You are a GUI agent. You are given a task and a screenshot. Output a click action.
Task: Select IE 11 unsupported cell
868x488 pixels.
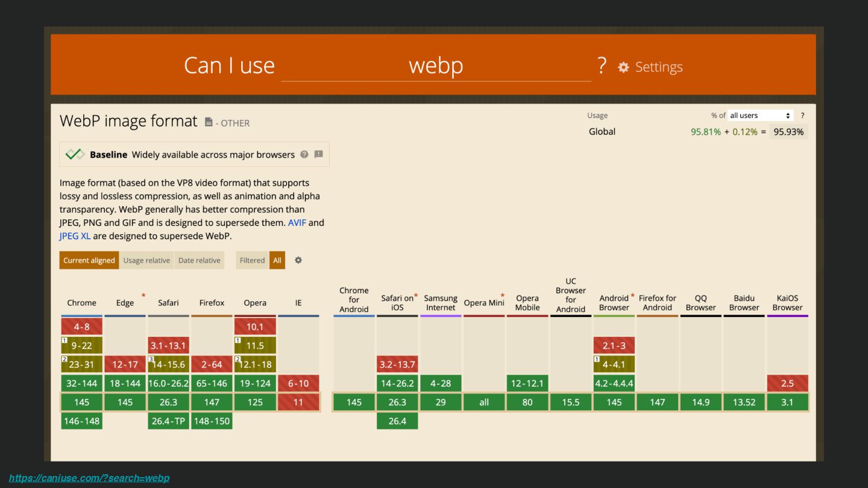pyautogui.click(x=298, y=402)
